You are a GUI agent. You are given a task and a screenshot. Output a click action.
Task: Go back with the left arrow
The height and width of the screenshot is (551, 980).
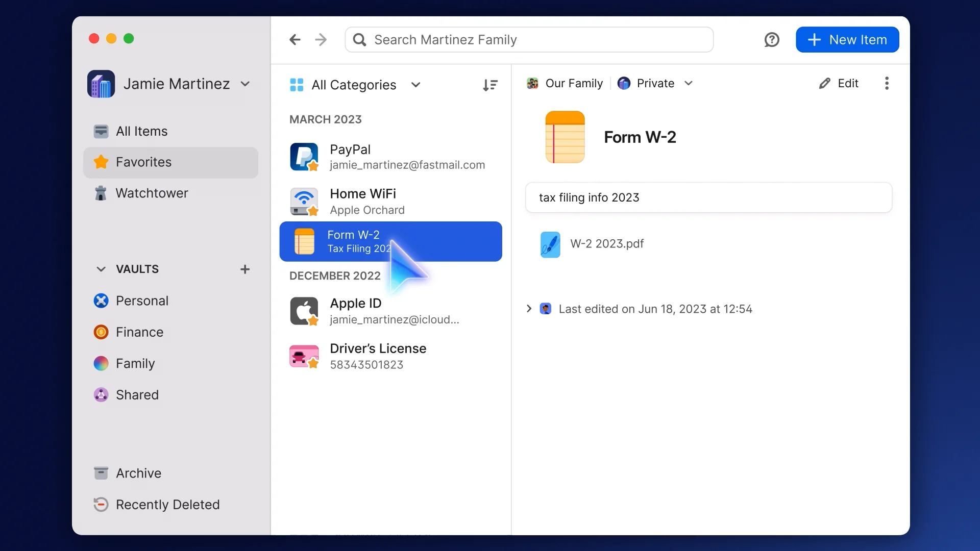pyautogui.click(x=295, y=40)
